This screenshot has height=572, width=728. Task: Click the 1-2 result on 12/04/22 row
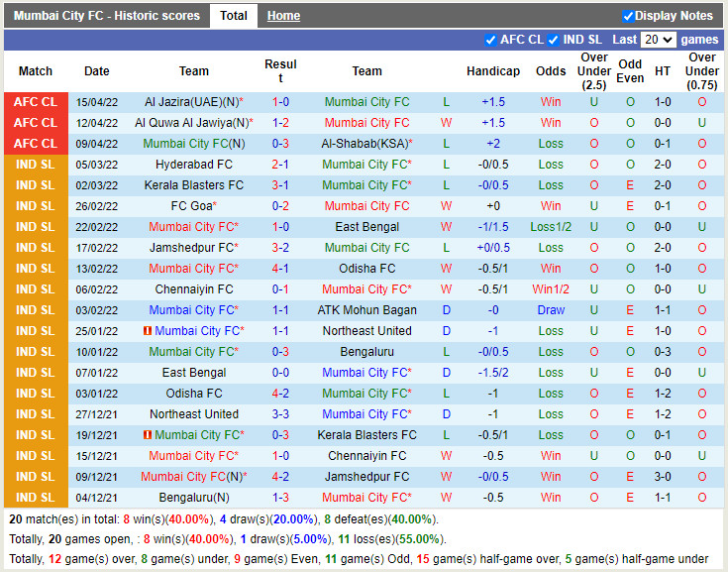click(280, 123)
